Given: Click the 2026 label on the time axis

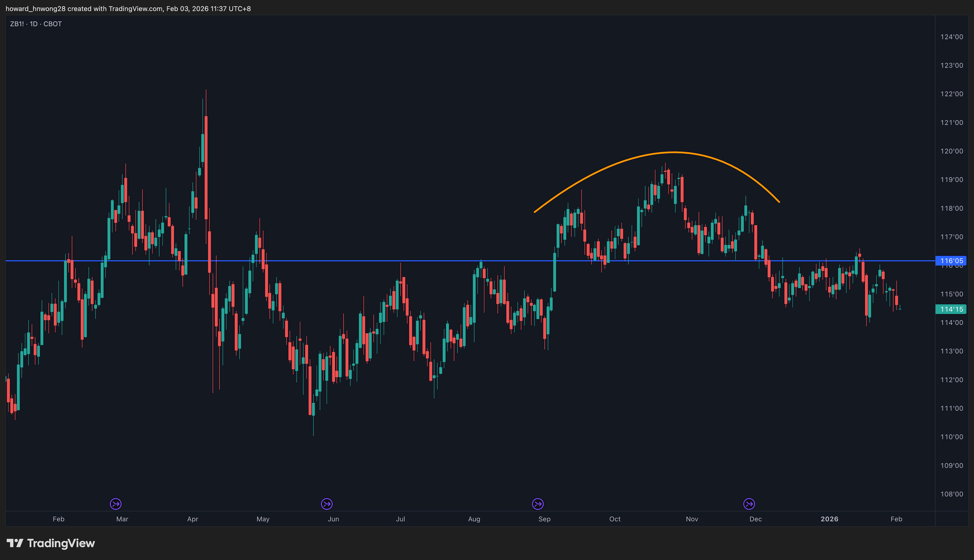Looking at the screenshot, I should coord(829,519).
